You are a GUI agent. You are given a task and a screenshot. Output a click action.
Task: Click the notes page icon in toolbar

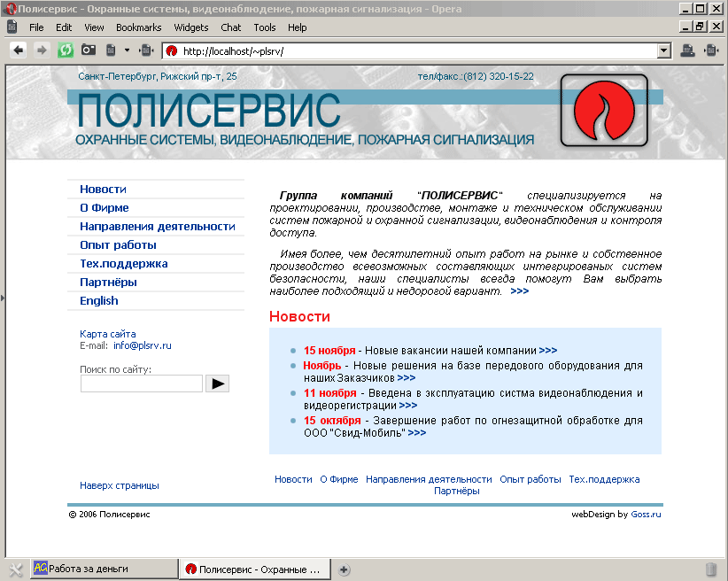click(x=111, y=50)
